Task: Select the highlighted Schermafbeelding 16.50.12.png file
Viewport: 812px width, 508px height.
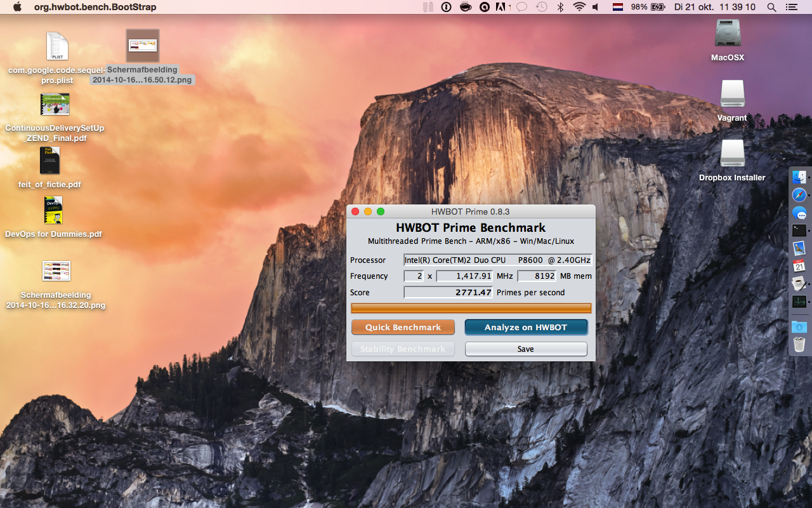Action: 142,46
